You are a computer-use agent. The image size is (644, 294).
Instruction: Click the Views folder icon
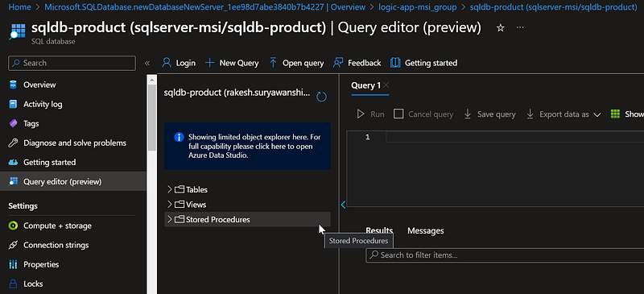pyautogui.click(x=180, y=205)
